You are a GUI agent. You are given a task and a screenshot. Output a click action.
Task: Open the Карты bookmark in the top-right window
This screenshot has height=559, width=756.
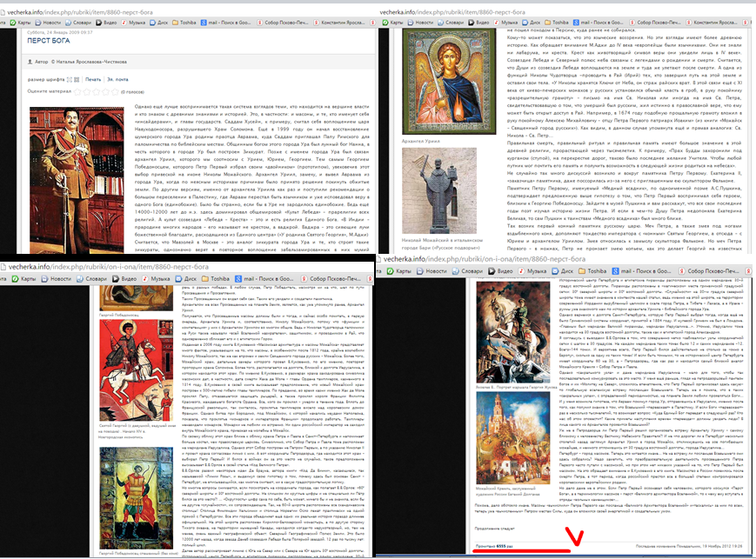tap(393, 23)
